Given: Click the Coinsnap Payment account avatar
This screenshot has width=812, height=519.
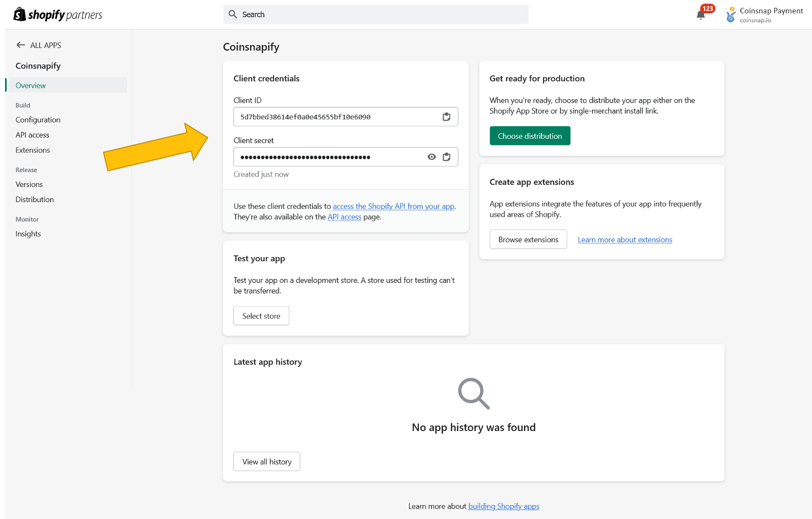Looking at the screenshot, I should click(731, 15).
